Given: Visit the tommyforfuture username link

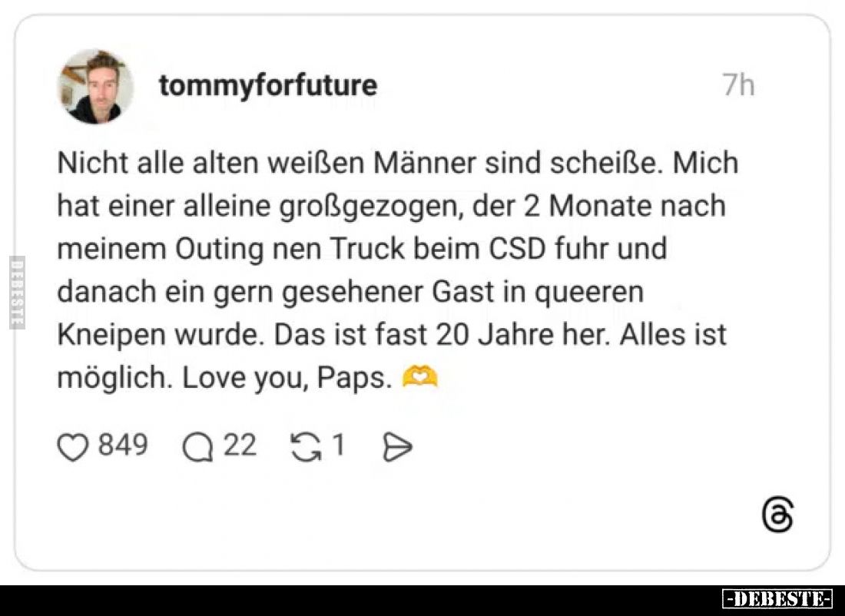Looking at the screenshot, I should (267, 85).
